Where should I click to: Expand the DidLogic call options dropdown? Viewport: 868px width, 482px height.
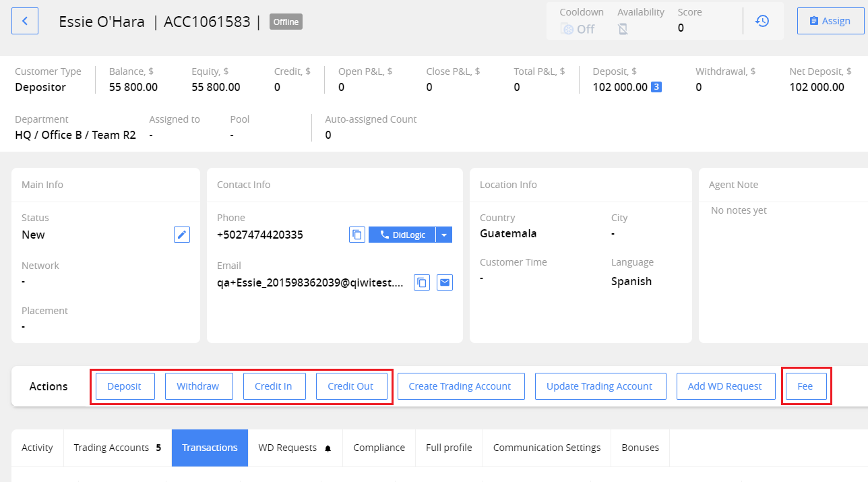[444, 234]
